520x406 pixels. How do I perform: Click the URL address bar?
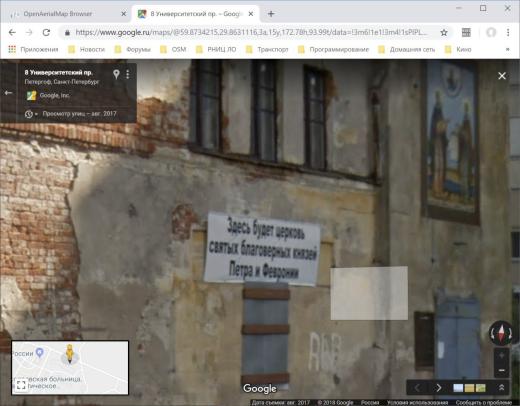point(252,32)
